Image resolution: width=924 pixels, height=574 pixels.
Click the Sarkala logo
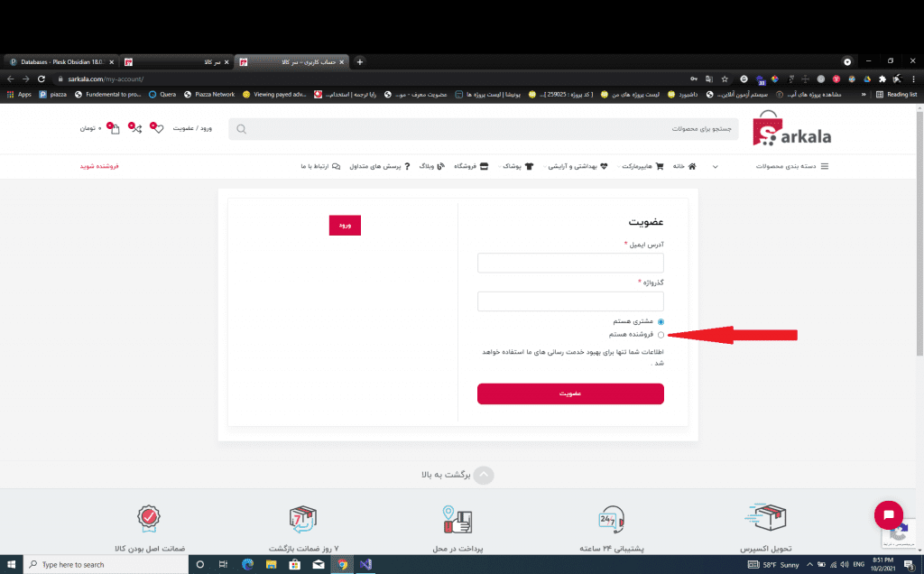pos(792,131)
